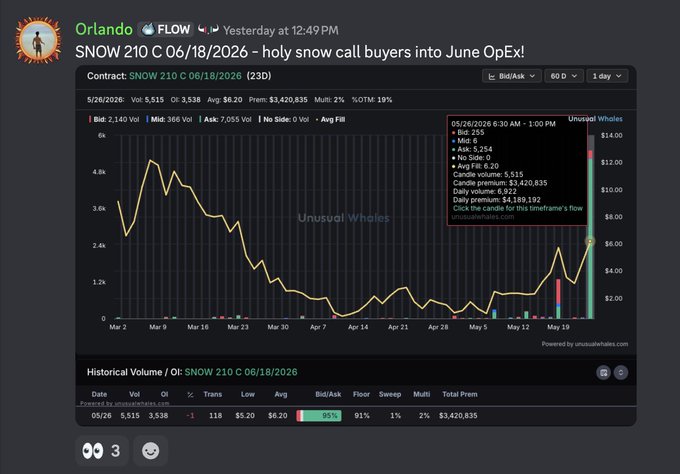680x474 pixels.
Task: Sort by the Date column header
Action: 99,394
